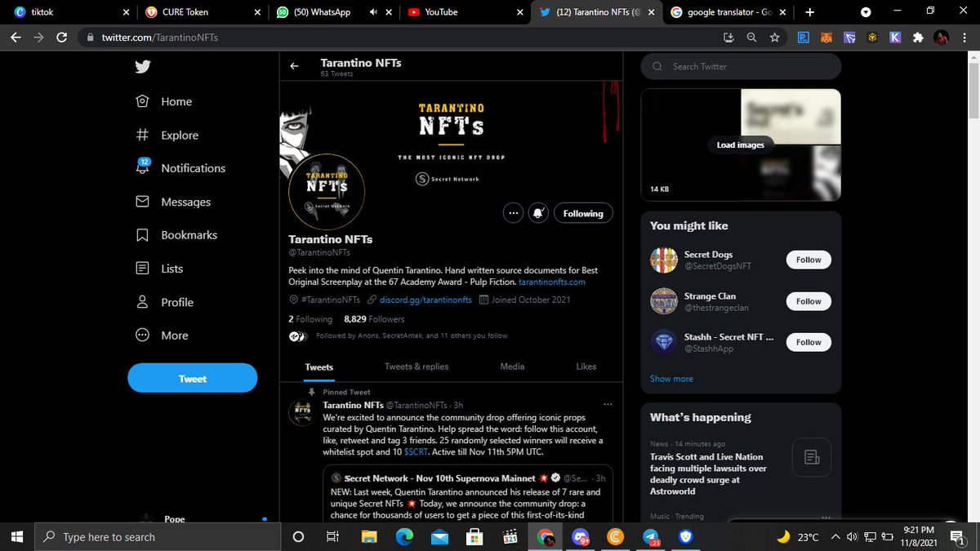
Task: Follow Strange Clan account
Action: click(808, 301)
